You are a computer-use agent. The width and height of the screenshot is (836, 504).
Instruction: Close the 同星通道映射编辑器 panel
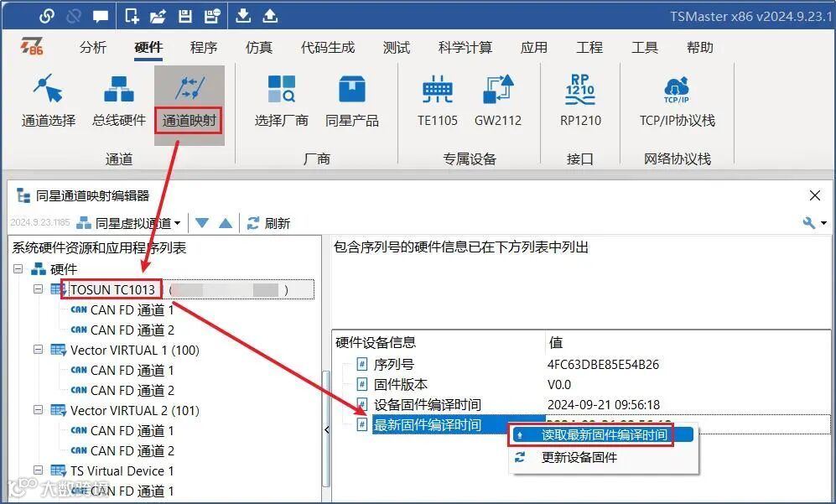[x=815, y=195]
